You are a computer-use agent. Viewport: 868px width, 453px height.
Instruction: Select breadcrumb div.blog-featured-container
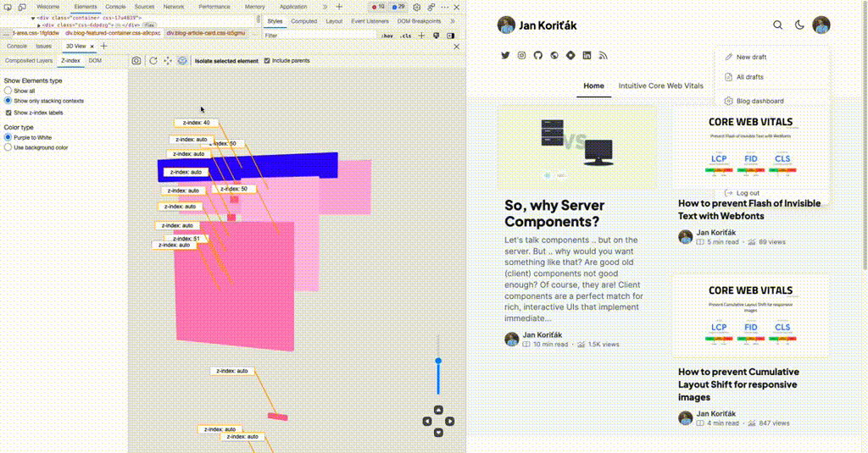113,33
